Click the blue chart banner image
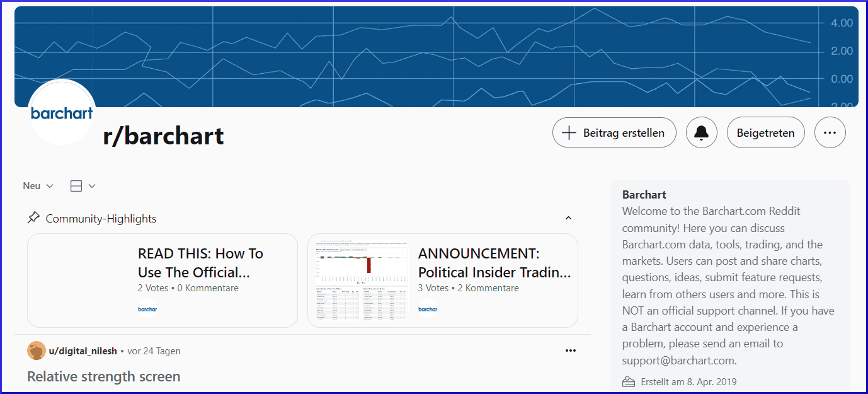Viewport: 868px width, 394px height. (441, 50)
